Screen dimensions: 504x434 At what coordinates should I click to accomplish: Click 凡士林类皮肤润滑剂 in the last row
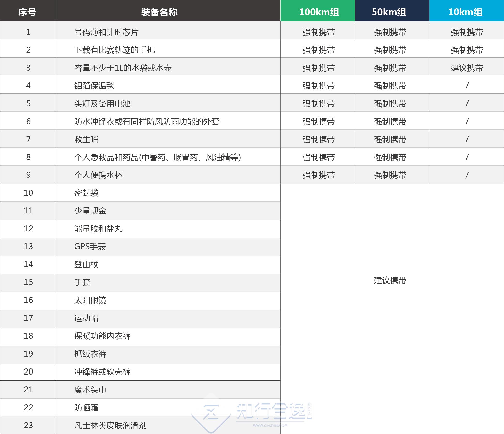coord(110,426)
